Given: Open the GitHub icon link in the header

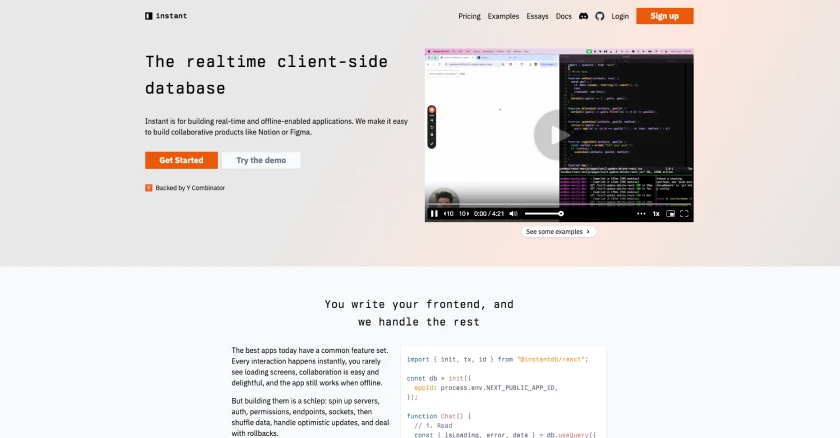Looking at the screenshot, I should coord(599,16).
